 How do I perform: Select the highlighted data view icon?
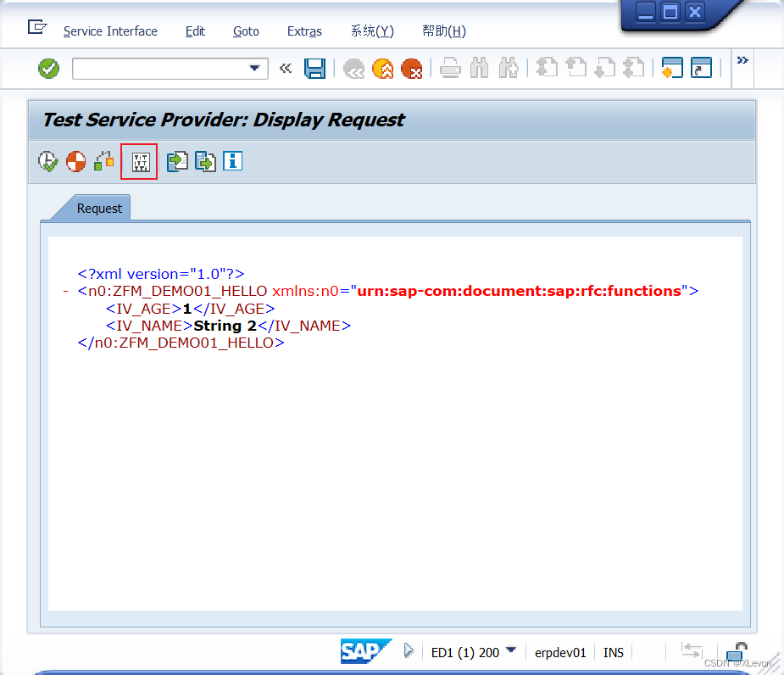click(138, 161)
